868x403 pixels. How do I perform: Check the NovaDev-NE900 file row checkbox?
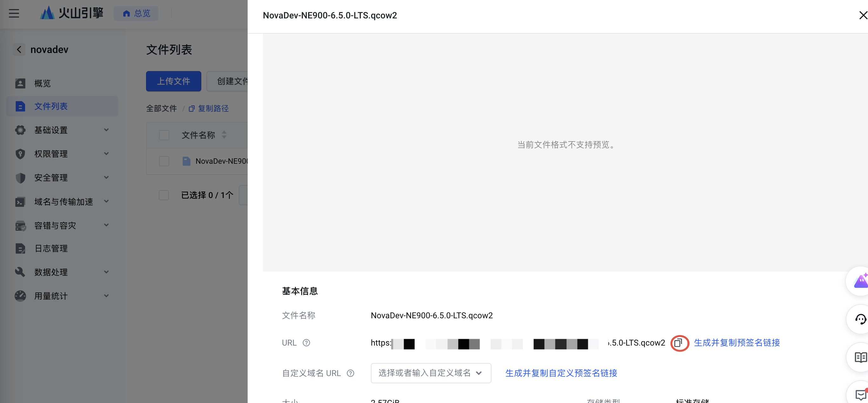click(164, 161)
